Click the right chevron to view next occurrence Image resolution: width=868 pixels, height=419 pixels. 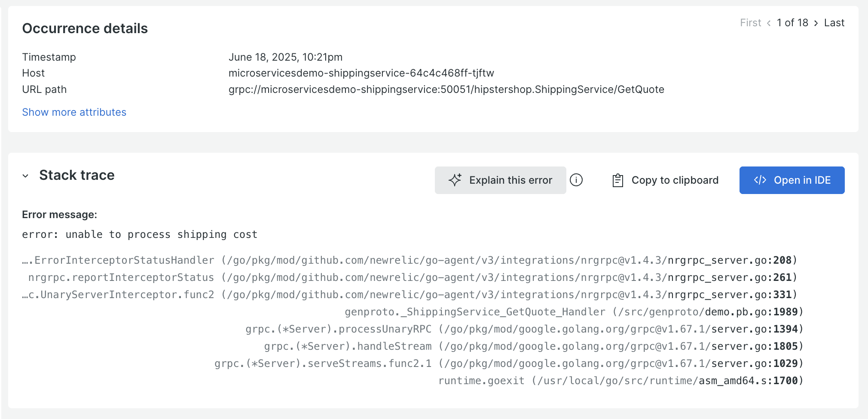816,23
